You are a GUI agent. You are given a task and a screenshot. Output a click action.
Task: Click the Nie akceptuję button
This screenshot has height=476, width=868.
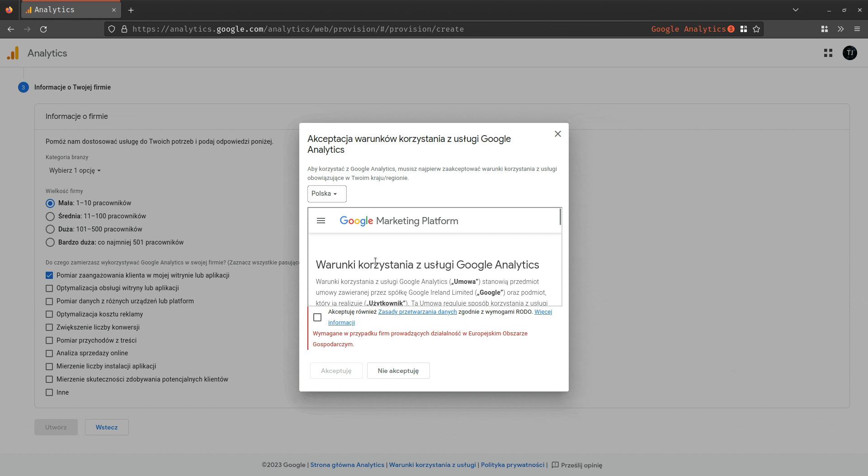pyautogui.click(x=398, y=371)
